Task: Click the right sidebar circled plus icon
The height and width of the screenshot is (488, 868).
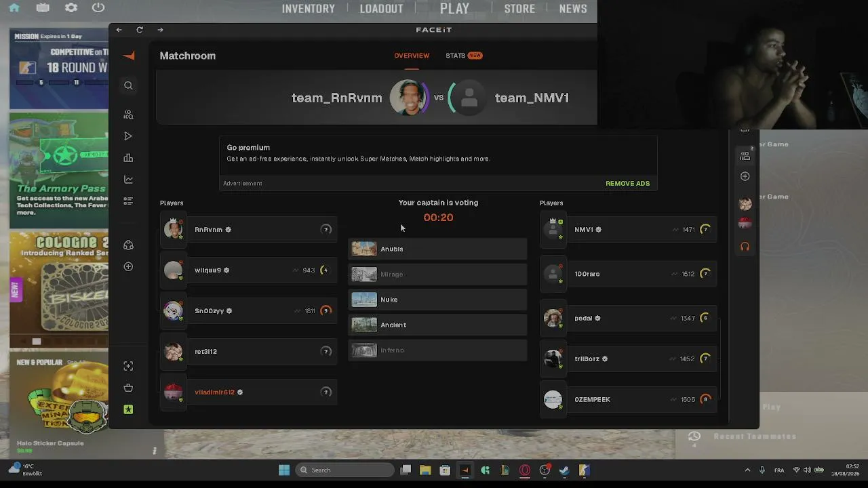Action: pyautogui.click(x=745, y=176)
